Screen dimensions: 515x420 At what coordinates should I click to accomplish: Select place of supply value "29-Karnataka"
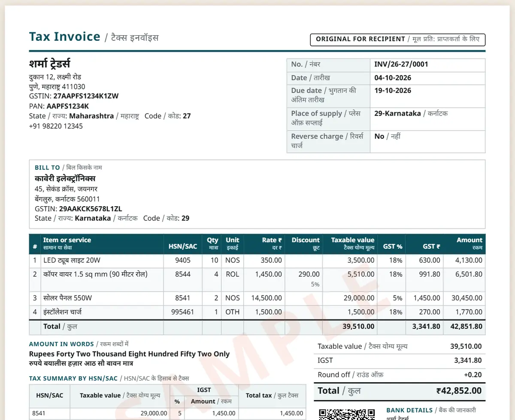(x=397, y=113)
